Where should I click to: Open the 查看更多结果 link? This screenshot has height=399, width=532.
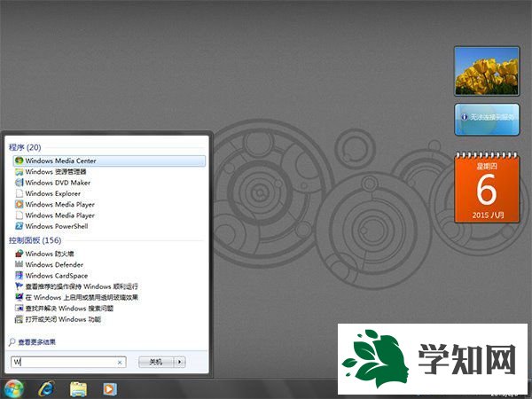37,342
